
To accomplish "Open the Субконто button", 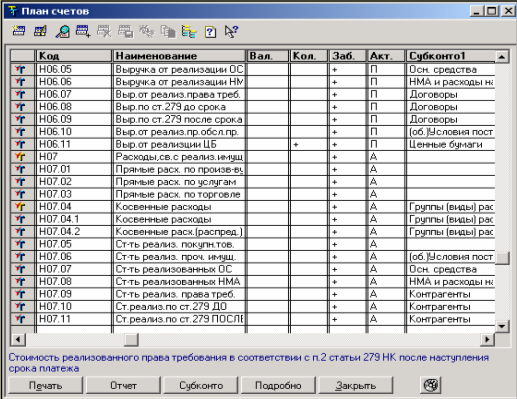I will point(201,385).
